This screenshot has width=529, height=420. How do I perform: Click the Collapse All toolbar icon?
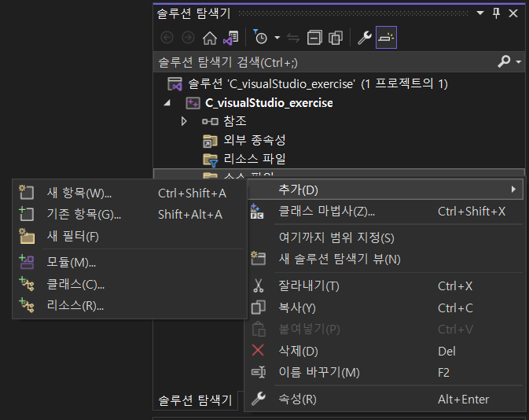[314, 38]
